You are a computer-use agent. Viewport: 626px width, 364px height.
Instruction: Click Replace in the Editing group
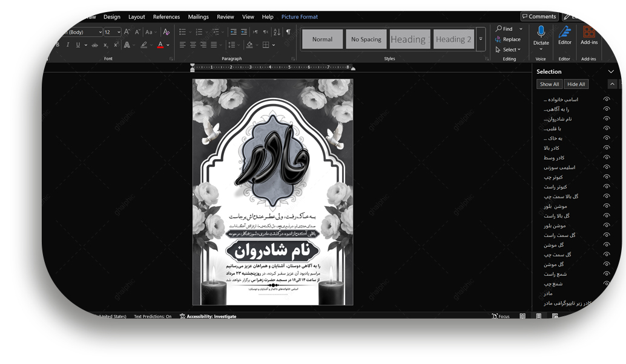(x=507, y=39)
